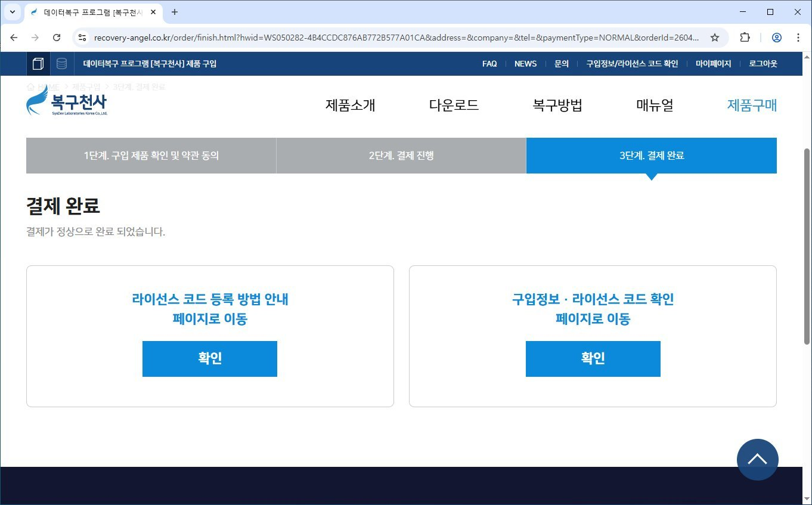Viewport: 812px width, 505px height.
Task: Select step 1단계. 구입 제품 확인 및 약관 동의
Action: coord(151,156)
